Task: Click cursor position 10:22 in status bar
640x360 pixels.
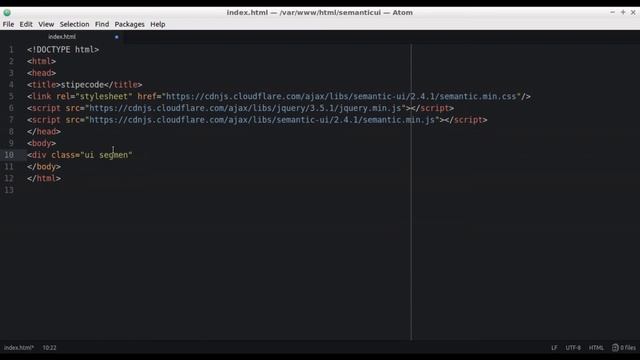Action: (49, 348)
